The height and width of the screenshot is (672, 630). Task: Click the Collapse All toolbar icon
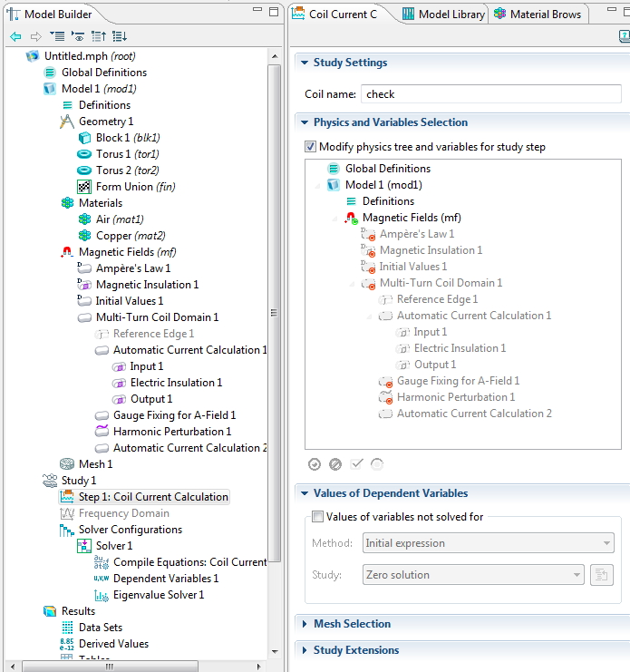[x=99, y=36]
